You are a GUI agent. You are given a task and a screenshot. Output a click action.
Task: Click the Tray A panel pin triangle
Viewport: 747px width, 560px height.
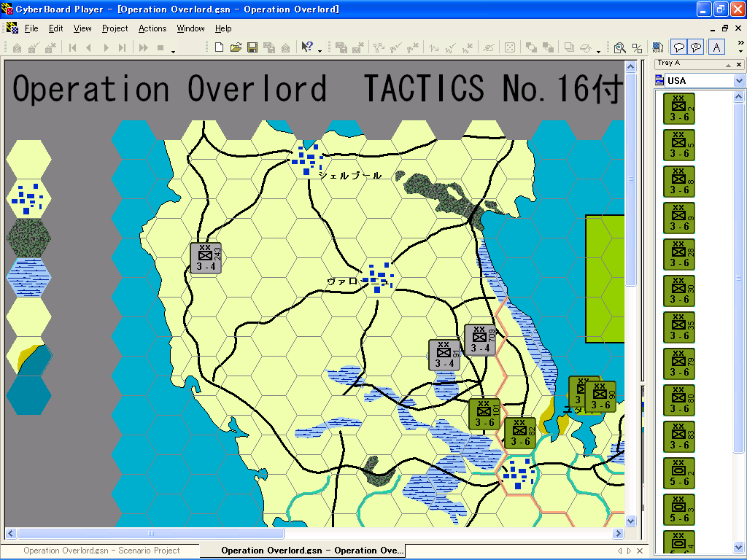(x=729, y=65)
